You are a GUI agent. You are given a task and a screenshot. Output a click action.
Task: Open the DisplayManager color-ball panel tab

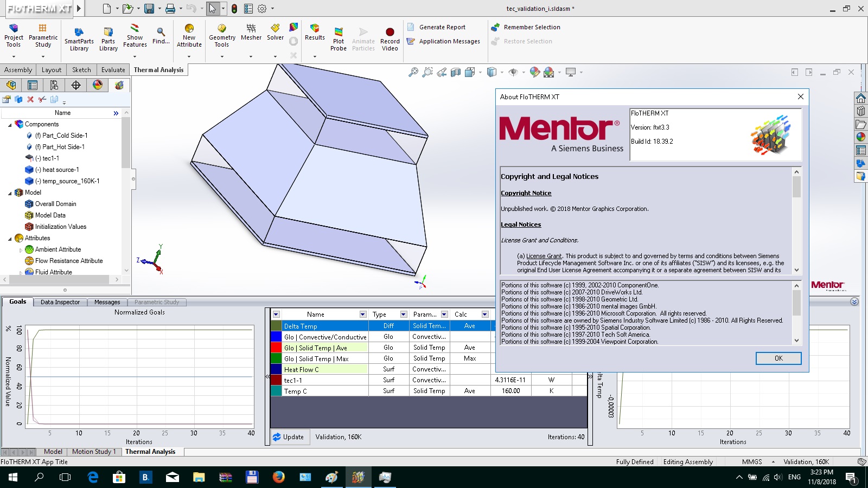click(98, 85)
